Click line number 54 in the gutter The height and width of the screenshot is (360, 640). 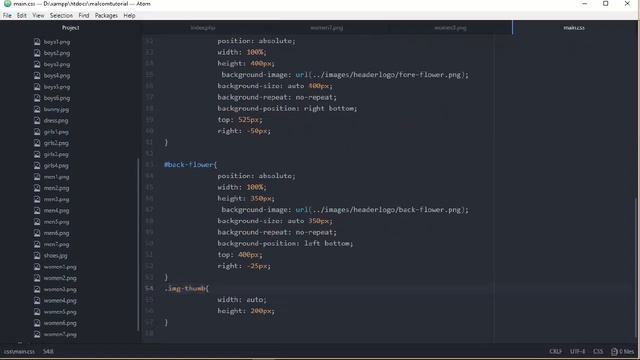coord(149,288)
